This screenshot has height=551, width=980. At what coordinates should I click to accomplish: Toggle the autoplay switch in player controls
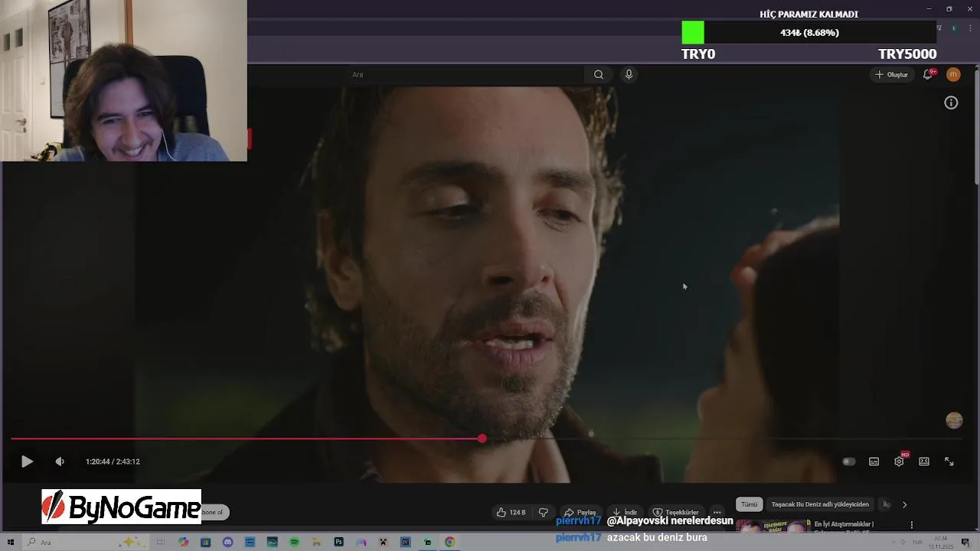(848, 461)
